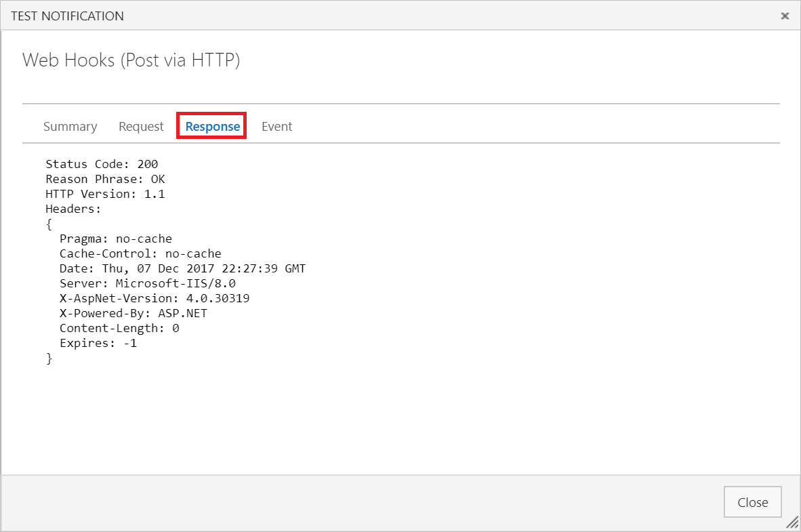
Task: Select the HTTP Version 1.1 line
Action: [103, 194]
